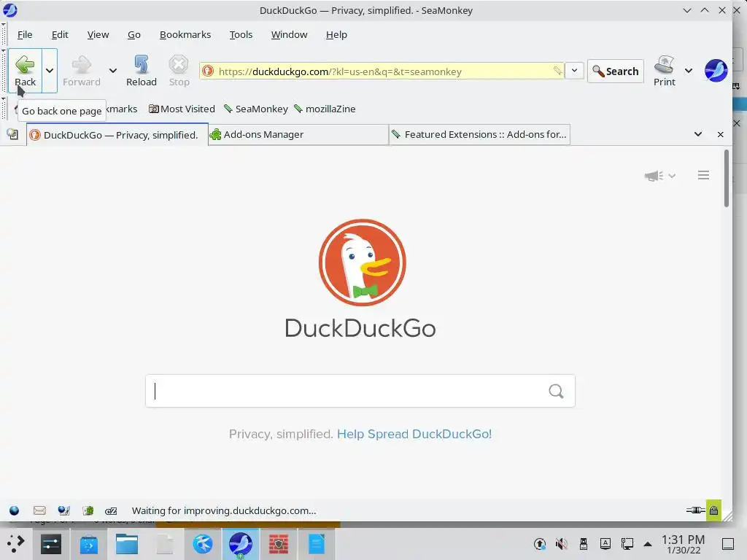Open ChatZilla IRC status bar icon

(x=111, y=511)
